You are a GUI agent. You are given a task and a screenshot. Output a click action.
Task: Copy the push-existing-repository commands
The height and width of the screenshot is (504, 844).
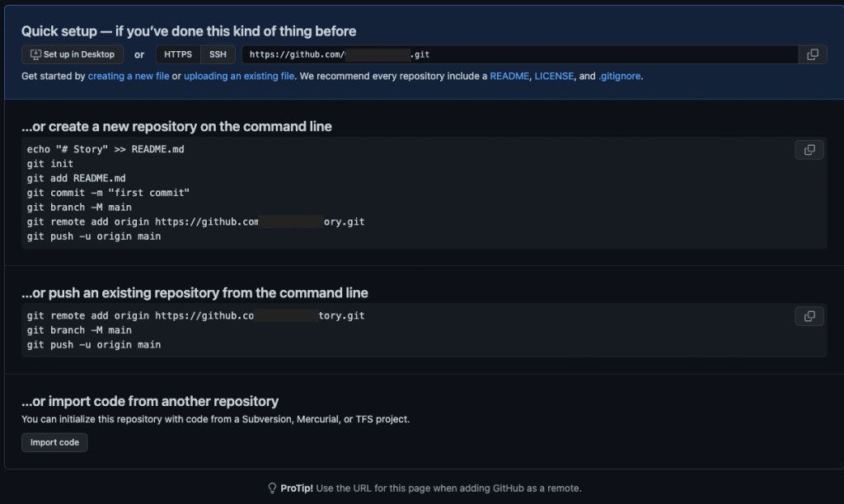coord(809,316)
